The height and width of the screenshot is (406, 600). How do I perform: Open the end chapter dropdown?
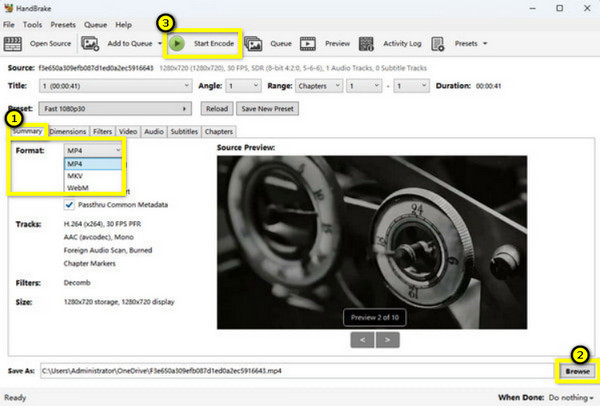click(411, 86)
